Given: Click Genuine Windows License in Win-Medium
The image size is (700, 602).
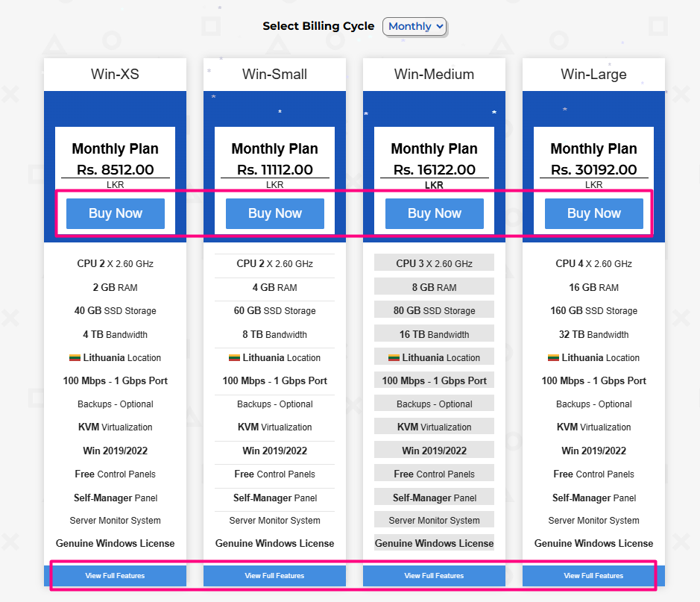Looking at the screenshot, I should (434, 543).
